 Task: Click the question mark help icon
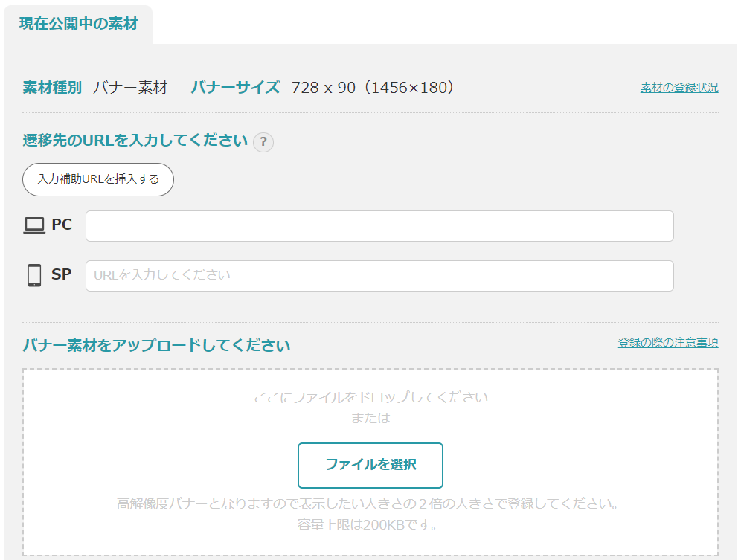click(x=263, y=142)
